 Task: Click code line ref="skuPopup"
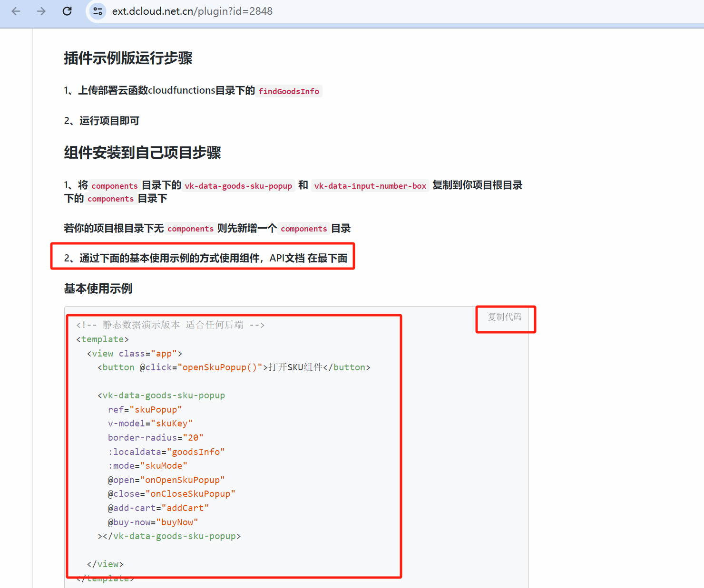pos(145,409)
